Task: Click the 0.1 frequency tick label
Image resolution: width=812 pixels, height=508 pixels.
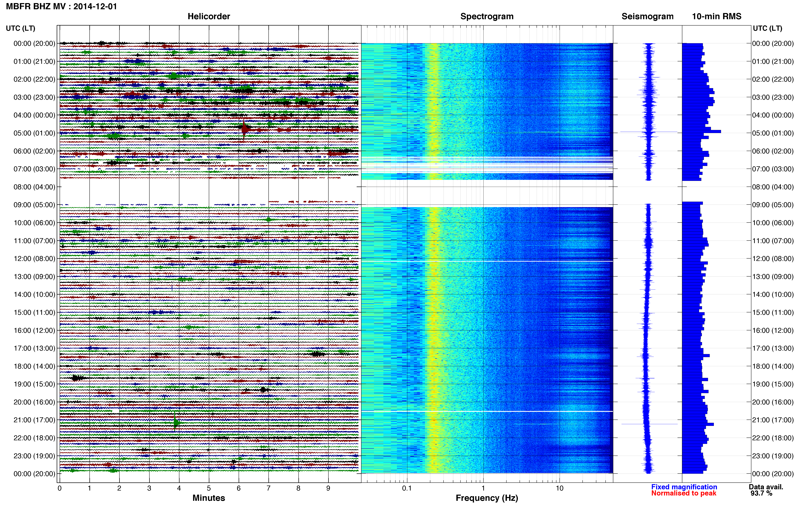Action: tap(407, 488)
